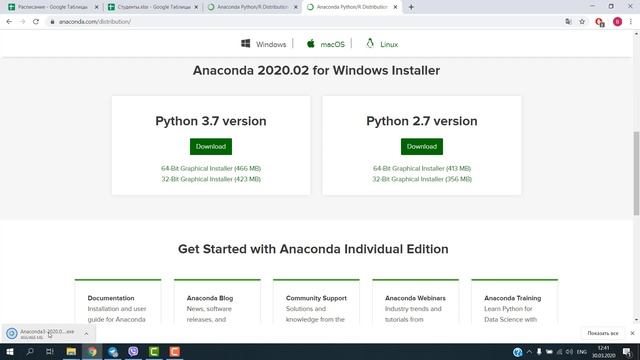Click Download under Python 3.7 version
The width and height of the screenshot is (640, 360).
click(x=211, y=147)
